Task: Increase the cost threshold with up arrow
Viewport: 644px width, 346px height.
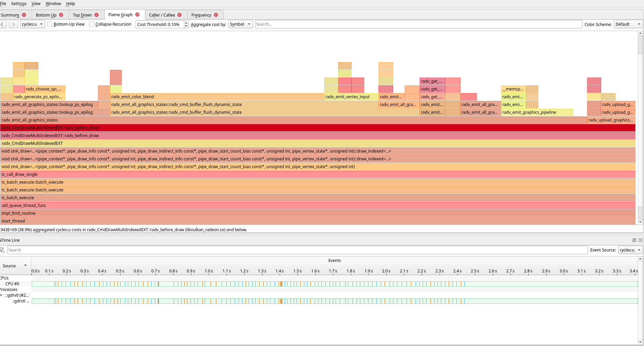Action: (x=186, y=23)
